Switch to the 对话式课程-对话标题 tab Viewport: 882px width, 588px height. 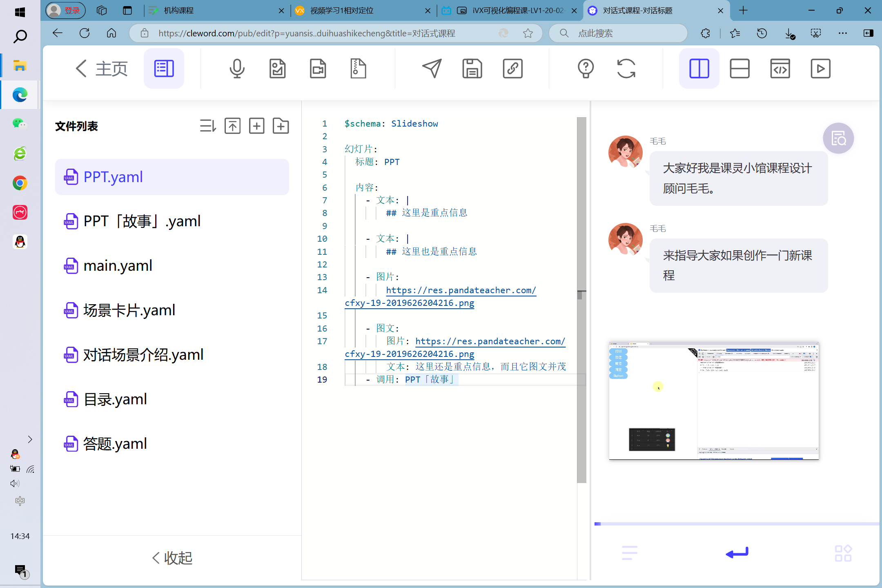coord(657,11)
